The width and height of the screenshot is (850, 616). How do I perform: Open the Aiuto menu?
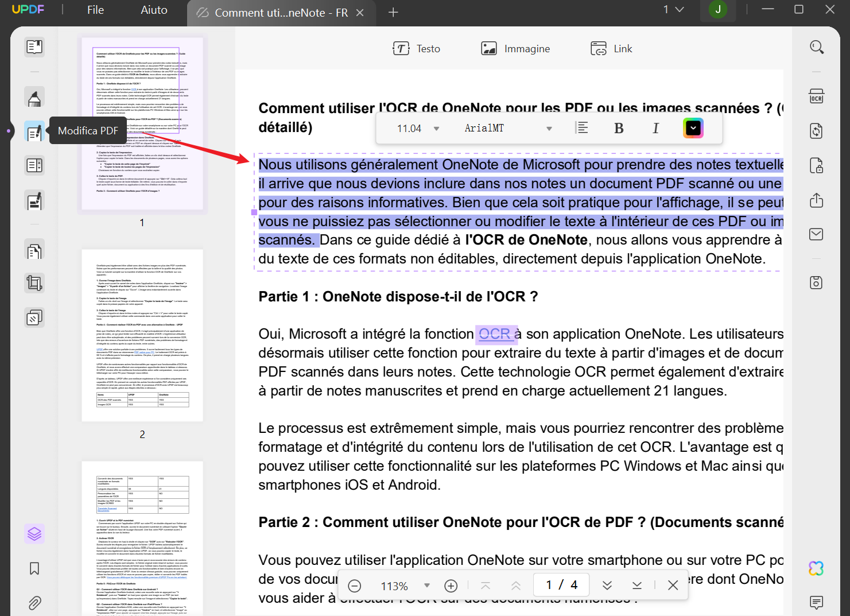[154, 10]
